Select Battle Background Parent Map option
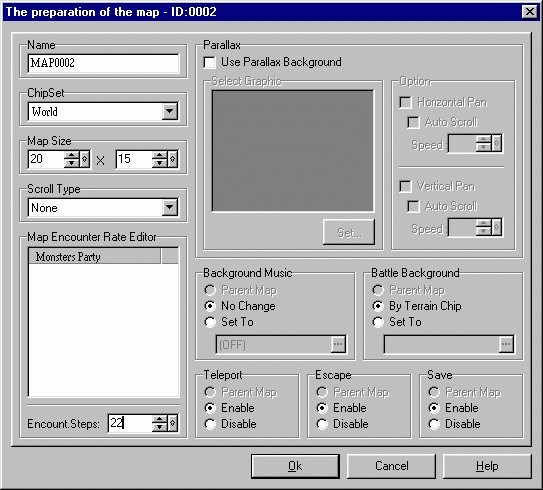 (378, 290)
